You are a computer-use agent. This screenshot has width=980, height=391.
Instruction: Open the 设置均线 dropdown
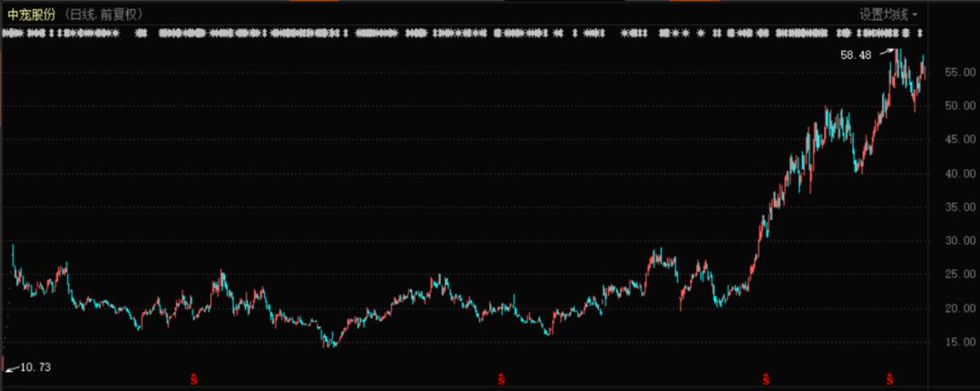pyautogui.click(x=888, y=15)
